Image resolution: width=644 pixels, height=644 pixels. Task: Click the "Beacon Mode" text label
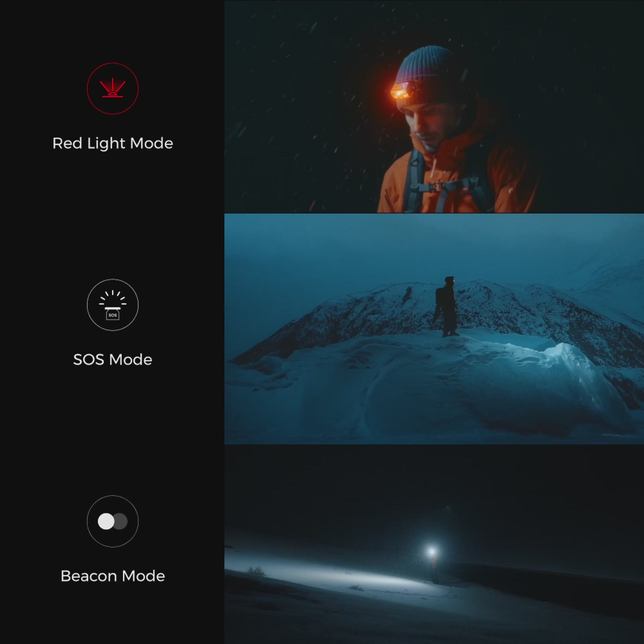pos(112,576)
